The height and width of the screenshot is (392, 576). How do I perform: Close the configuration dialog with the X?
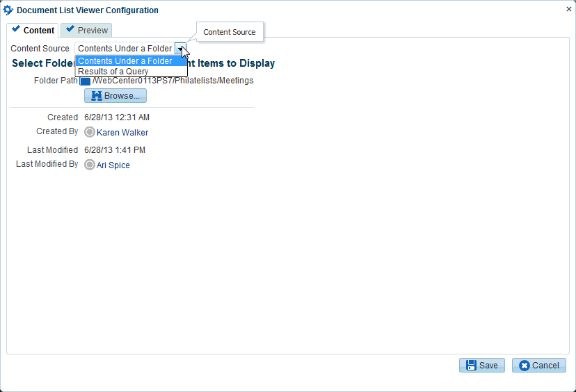[568, 9]
